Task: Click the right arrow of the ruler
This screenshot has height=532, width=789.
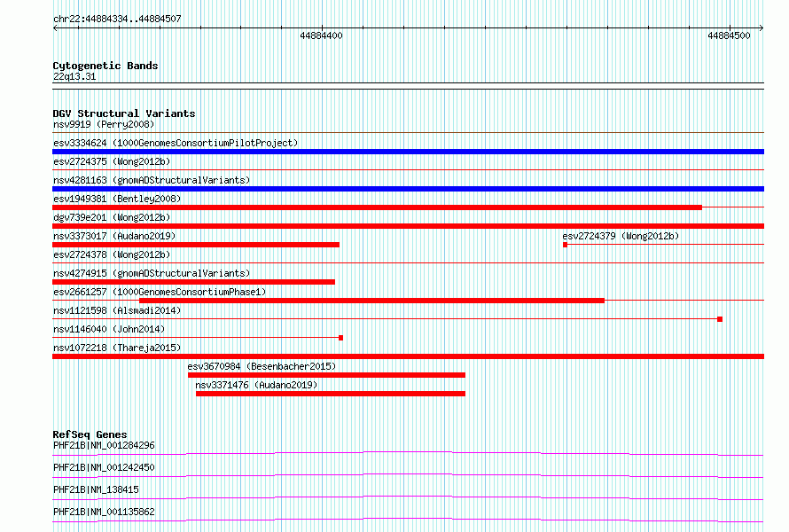Action: pyautogui.click(x=762, y=27)
